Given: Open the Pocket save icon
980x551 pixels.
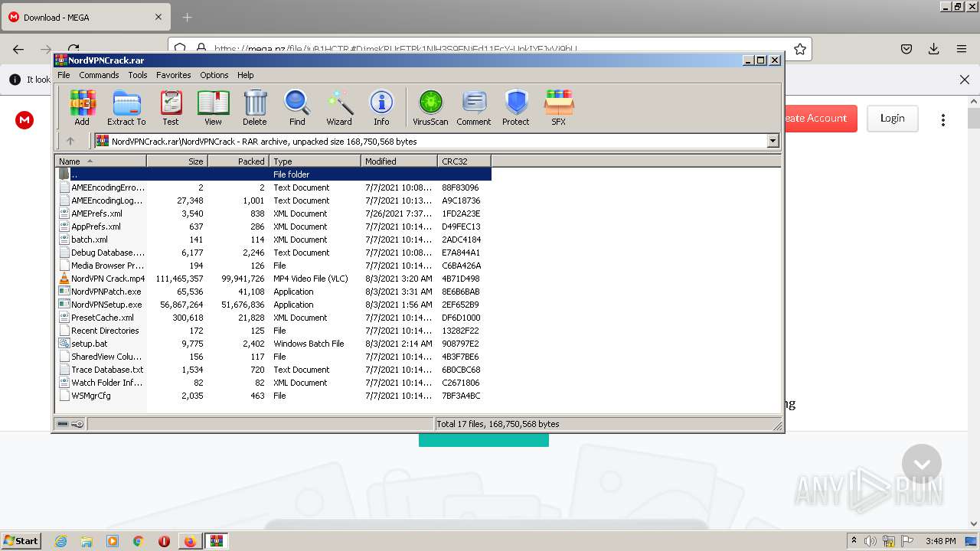Looking at the screenshot, I should [906, 49].
